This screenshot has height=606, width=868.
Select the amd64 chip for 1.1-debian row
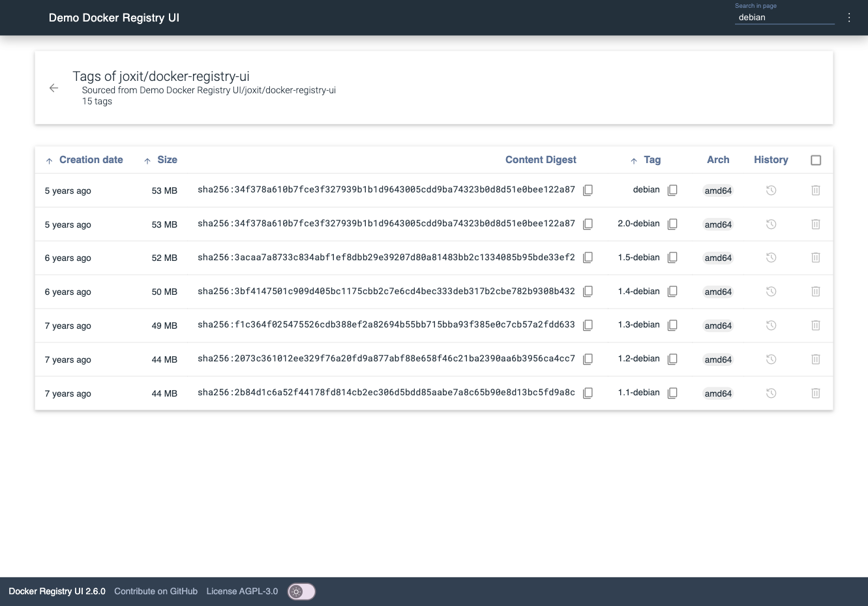click(718, 393)
